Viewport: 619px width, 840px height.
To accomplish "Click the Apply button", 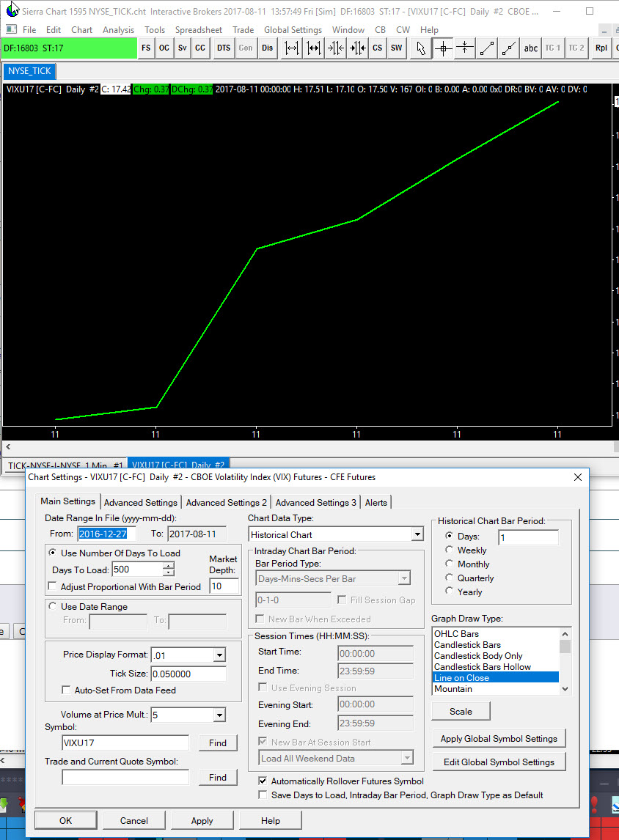I will pos(202,821).
